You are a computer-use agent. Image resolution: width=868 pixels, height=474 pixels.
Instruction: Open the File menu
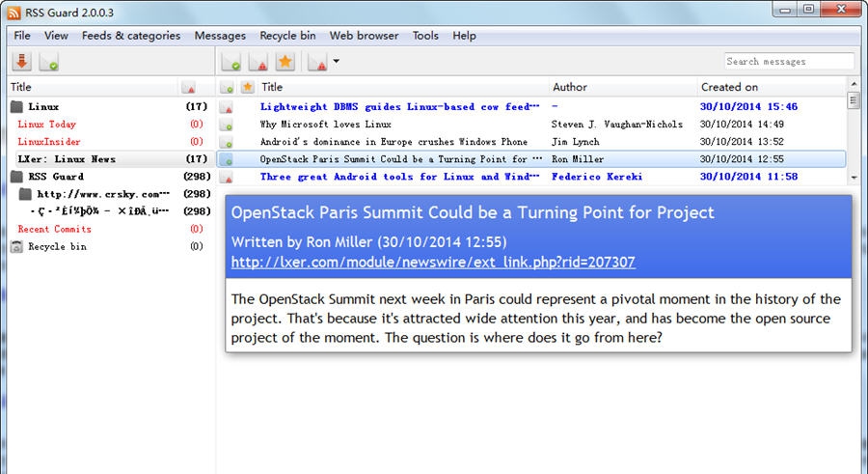click(22, 36)
